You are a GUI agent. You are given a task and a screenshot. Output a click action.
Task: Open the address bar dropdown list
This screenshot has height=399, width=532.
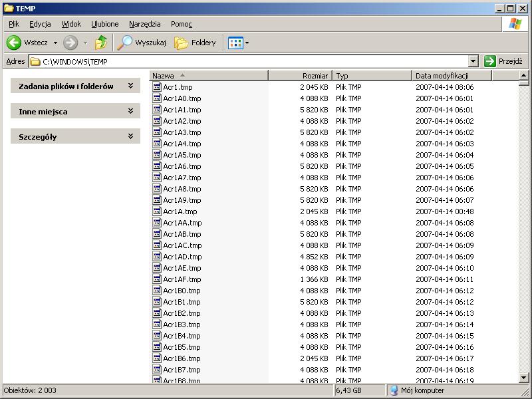pos(473,61)
